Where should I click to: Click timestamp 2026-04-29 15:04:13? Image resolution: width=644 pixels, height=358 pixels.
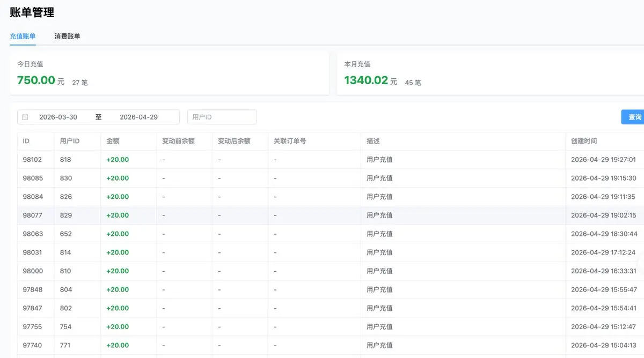pos(604,345)
